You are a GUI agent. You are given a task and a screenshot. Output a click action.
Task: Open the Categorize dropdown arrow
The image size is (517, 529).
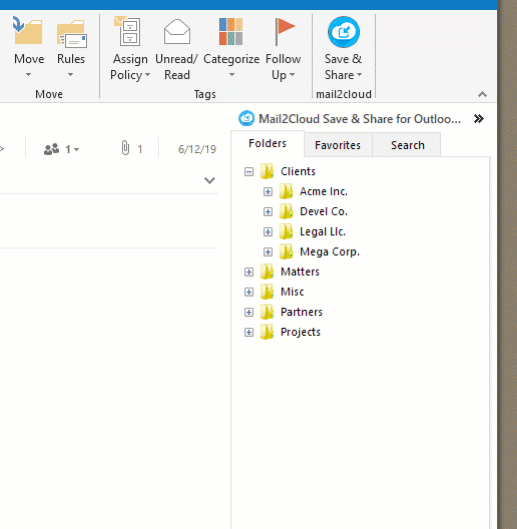tap(232, 74)
